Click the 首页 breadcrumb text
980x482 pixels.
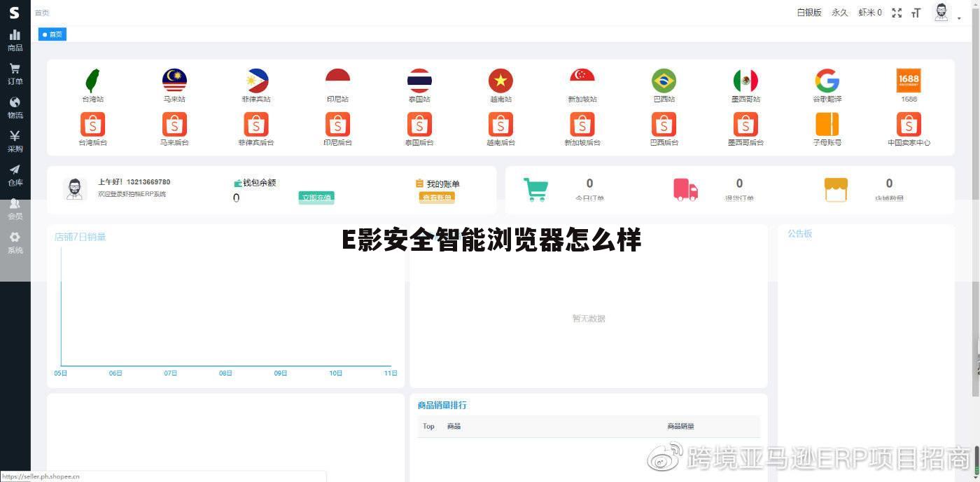pyautogui.click(x=42, y=13)
